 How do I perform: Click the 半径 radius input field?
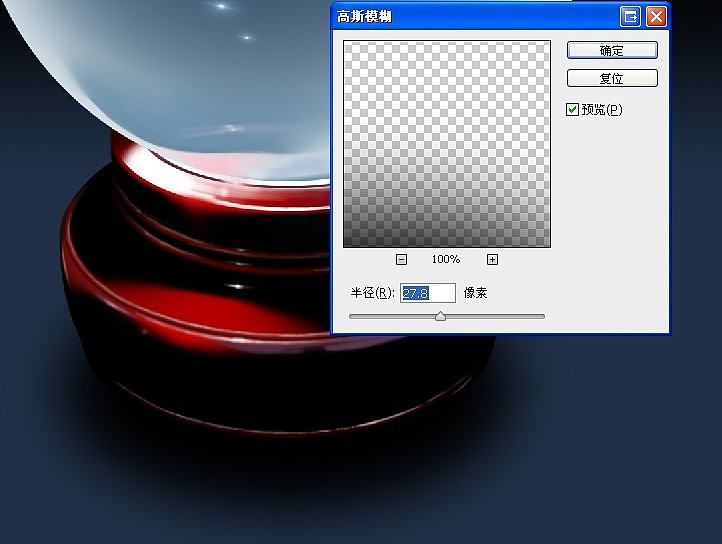428,293
